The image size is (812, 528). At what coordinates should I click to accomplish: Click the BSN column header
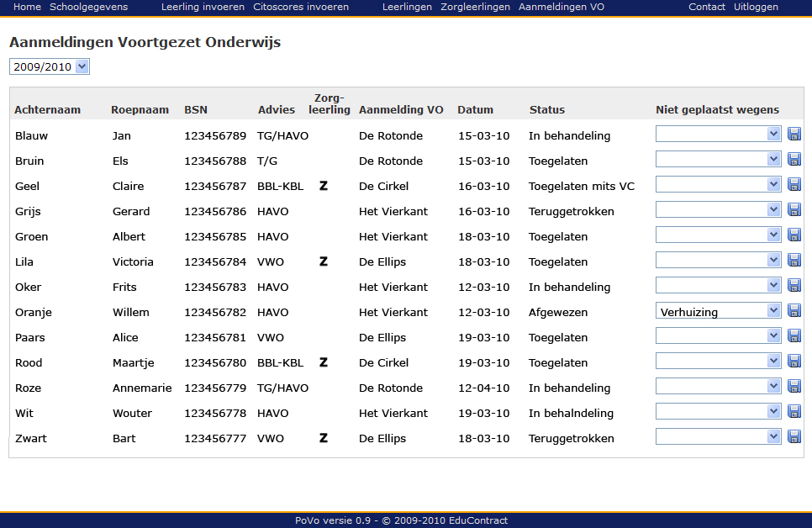pos(196,109)
